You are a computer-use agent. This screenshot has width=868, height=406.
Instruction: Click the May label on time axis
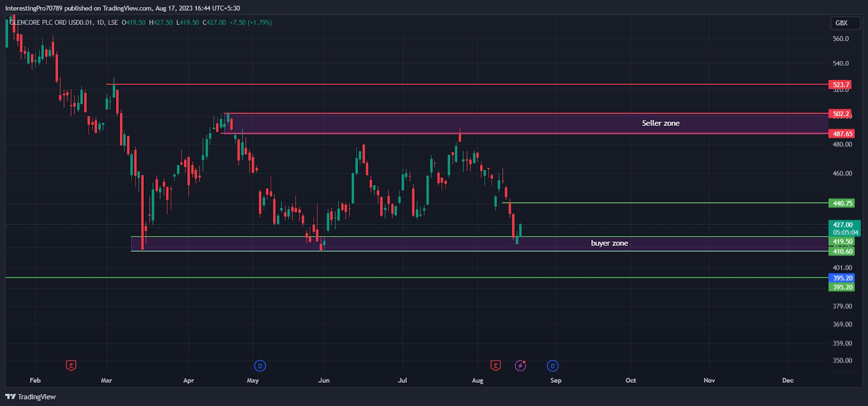[253, 380]
